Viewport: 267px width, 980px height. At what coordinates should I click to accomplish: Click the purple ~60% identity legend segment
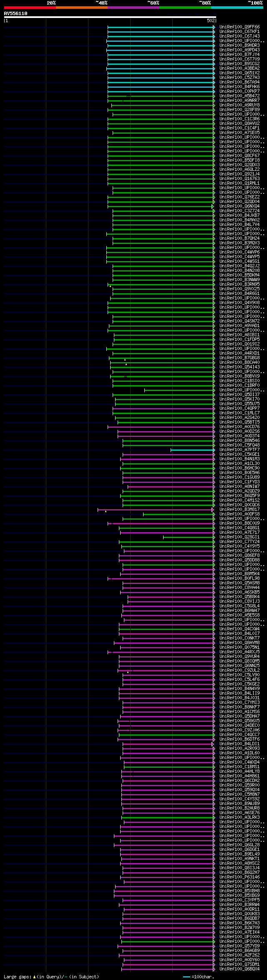pyautogui.click(x=133, y=8)
